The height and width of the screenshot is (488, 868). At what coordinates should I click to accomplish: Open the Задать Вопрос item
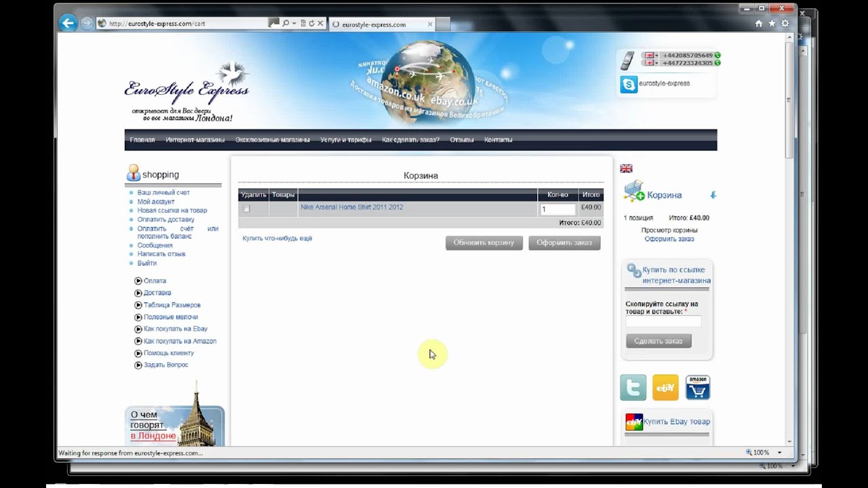(166, 365)
